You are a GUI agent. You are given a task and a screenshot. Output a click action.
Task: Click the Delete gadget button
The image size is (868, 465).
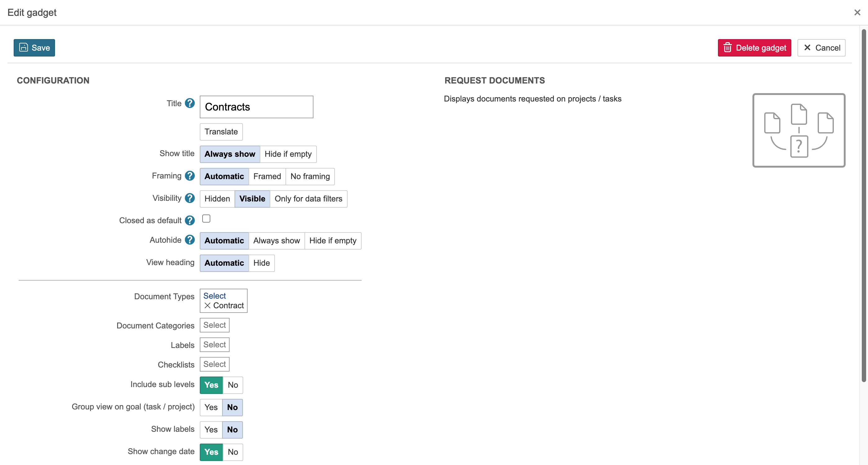[x=754, y=48]
